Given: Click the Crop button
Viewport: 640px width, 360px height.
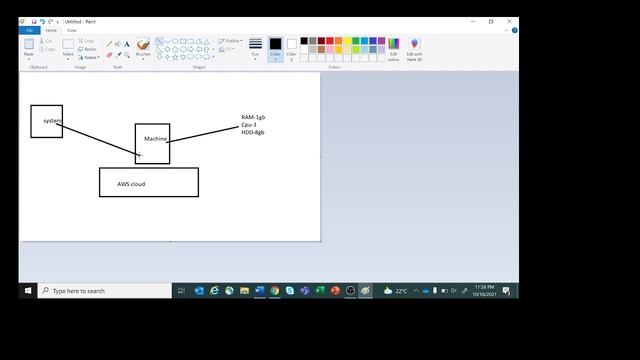Looking at the screenshot, I should pyautogui.click(x=86, y=41).
